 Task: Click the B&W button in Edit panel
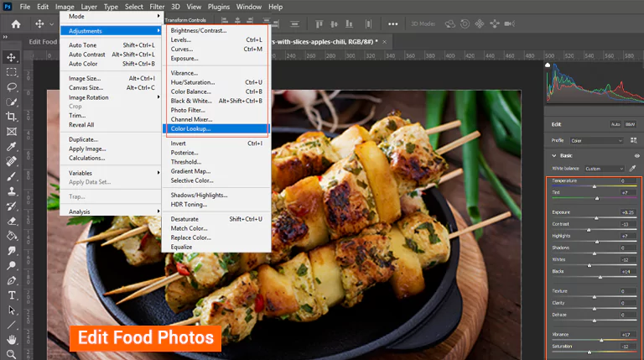point(630,124)
